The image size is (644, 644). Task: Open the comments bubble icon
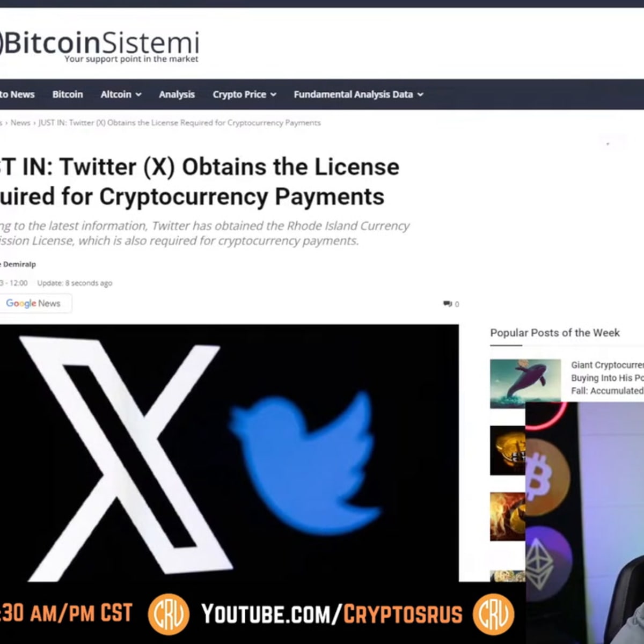pyautogui.click(x=447, y=304)
